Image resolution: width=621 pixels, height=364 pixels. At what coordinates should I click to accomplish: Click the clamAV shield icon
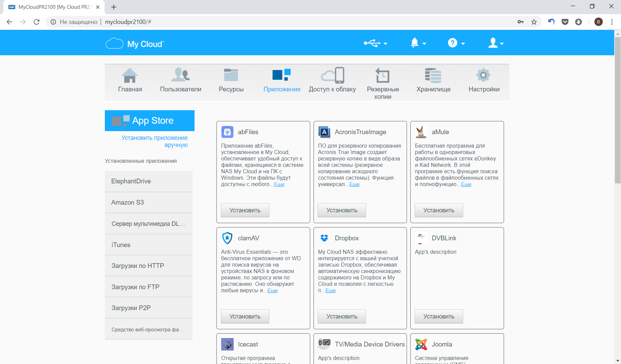(227, 238)
